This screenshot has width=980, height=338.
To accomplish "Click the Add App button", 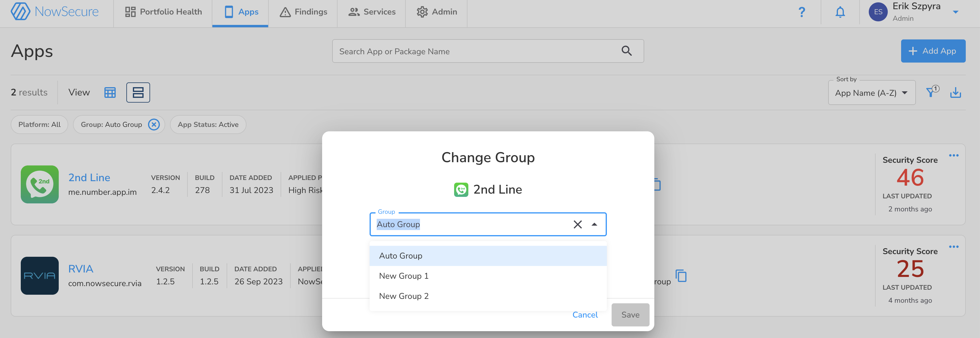I will coord(933,51).
